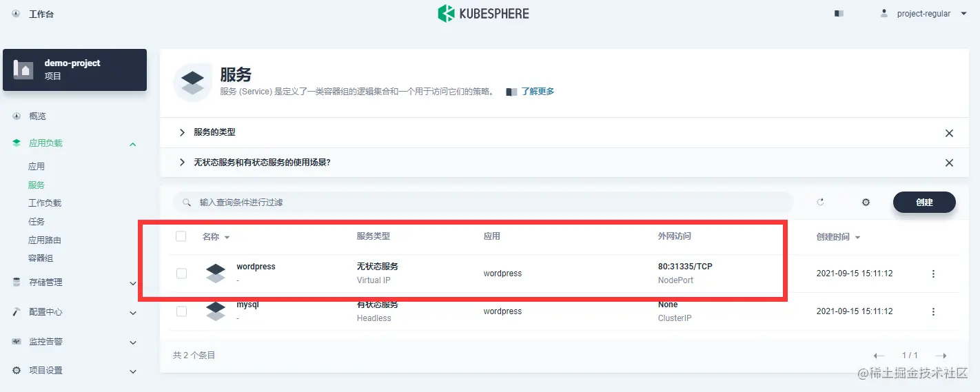Go to previous page arrow

(x=879, y=355)
